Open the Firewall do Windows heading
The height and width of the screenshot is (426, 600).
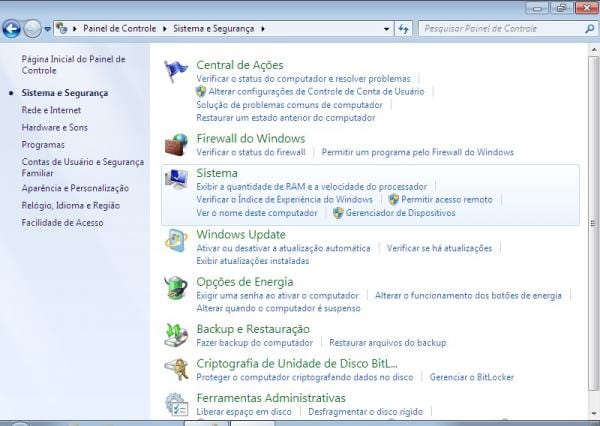click(251, 139)
